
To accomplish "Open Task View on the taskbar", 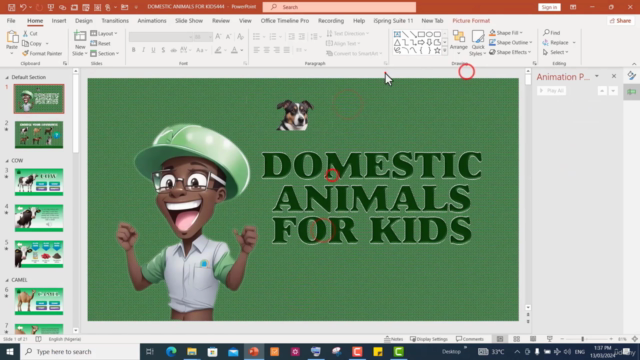I will click(x=150, y=351).
